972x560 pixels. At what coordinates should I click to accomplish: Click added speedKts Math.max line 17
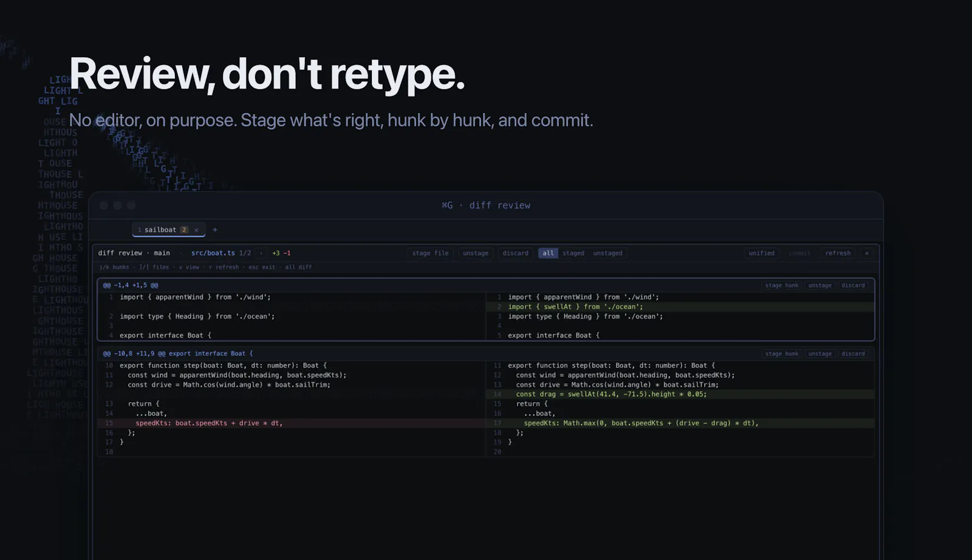tap(680, 423)
